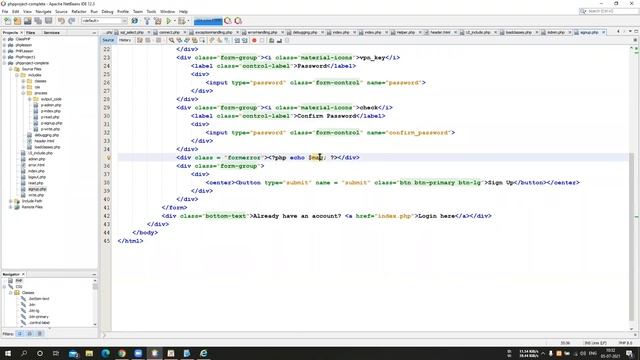
Task: Toggle the first Navigator filter button
Action: click(20, 333)
